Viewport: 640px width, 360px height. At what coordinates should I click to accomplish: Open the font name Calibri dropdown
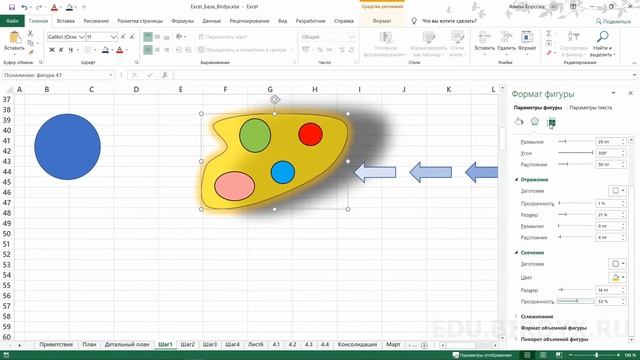point(82,37)
